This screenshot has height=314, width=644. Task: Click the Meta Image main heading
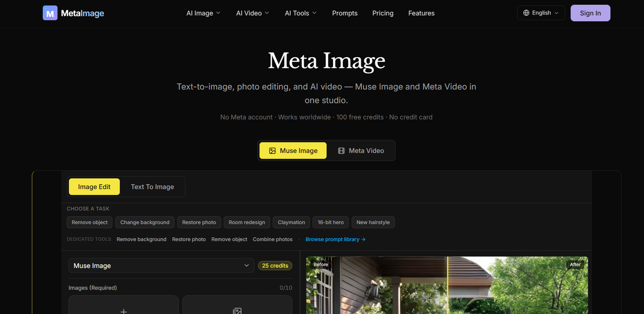click(326, 61)
